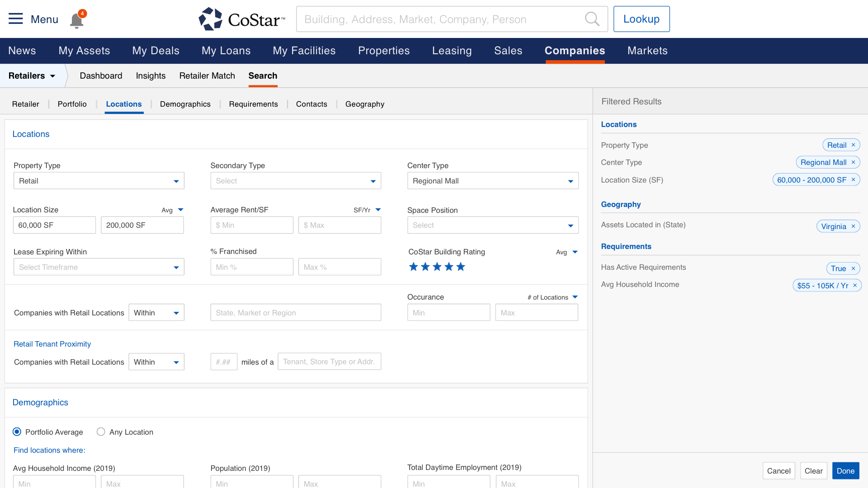Jump to the Requirements filter tab
Screen dimensions: 868x488
pos(253,104)
